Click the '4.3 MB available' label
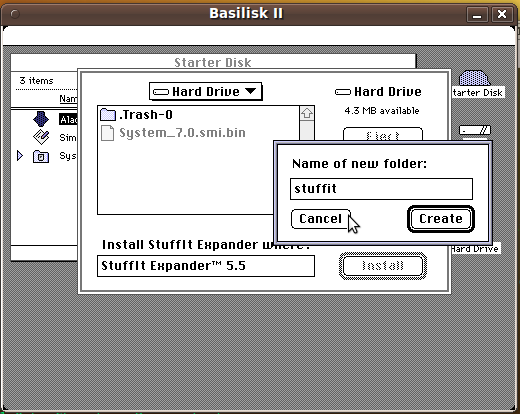This screenshot has width=520, height=414. (x=382, y=111)
